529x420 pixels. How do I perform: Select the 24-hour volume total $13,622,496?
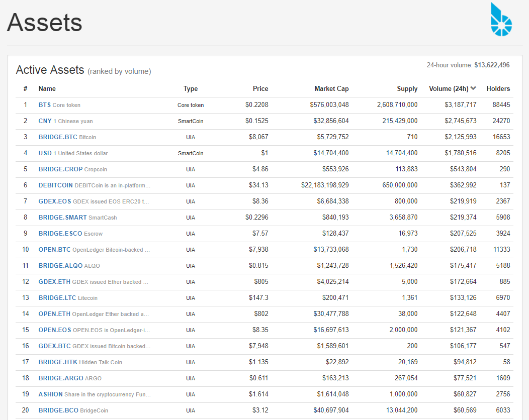click(492, 65)
